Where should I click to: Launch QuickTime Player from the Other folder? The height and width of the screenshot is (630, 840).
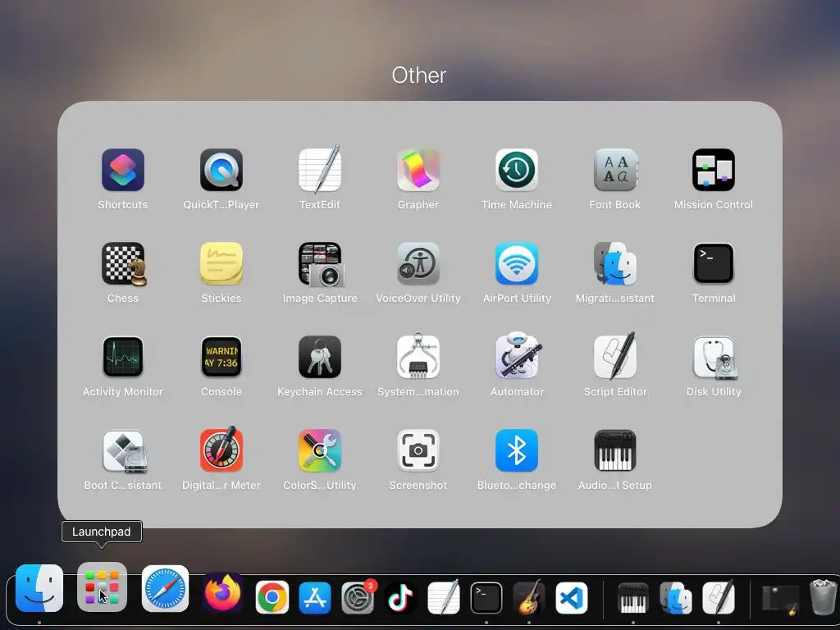pyautogui.click(x=221, y=170)
